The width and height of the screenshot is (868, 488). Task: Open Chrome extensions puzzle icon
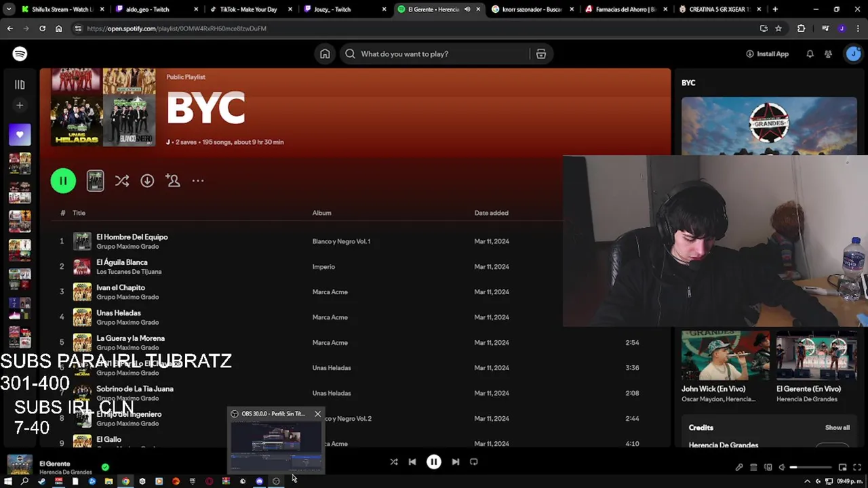802,28
